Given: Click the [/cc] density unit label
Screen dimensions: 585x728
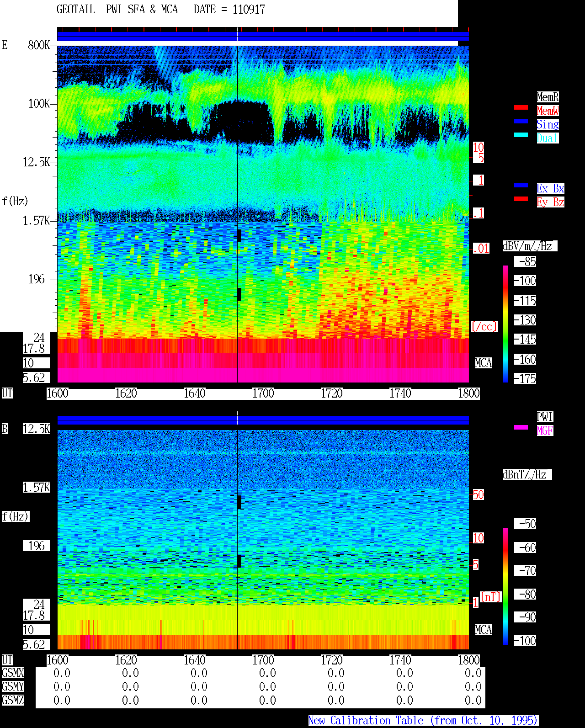Looking at the screenshot, I should [x=484, y=327].
